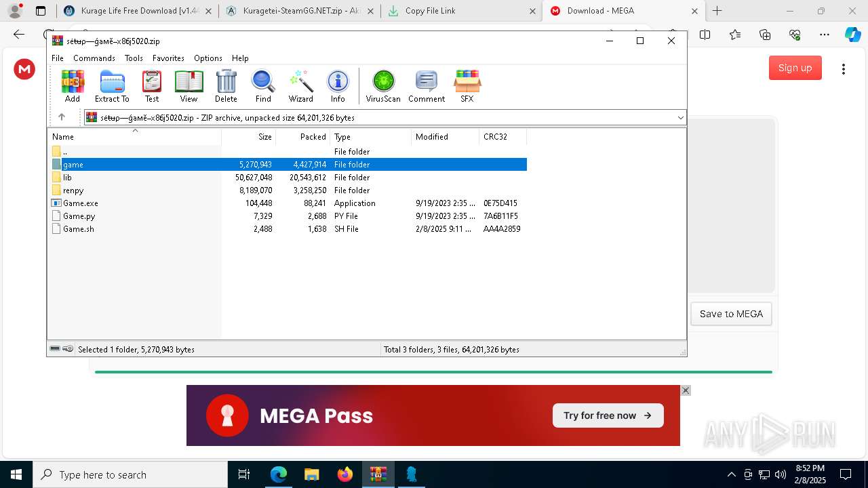The height and width of the screenshot is (488, 868).
Task: Open the MEGA three-dot options menu
Action: (844, 69)
